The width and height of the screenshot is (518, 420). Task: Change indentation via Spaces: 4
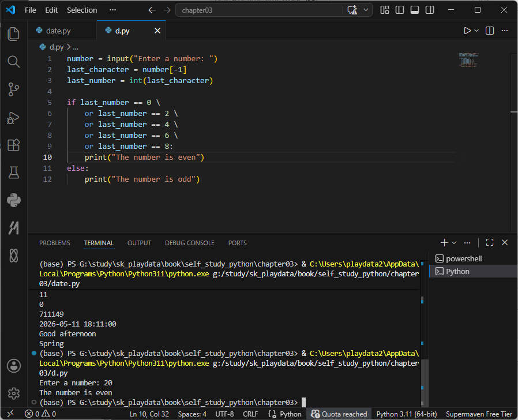coord(192,414)
